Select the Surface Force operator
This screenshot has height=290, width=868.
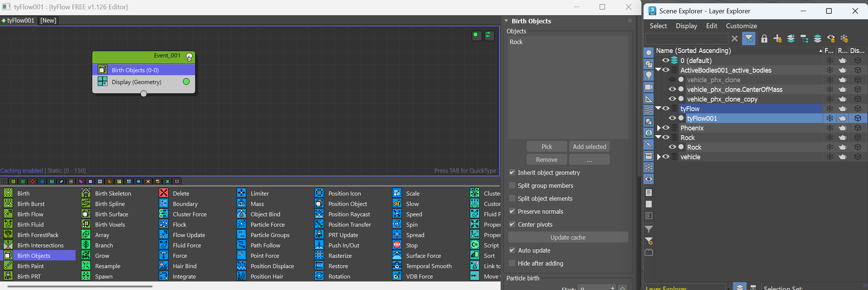[423, 256]
